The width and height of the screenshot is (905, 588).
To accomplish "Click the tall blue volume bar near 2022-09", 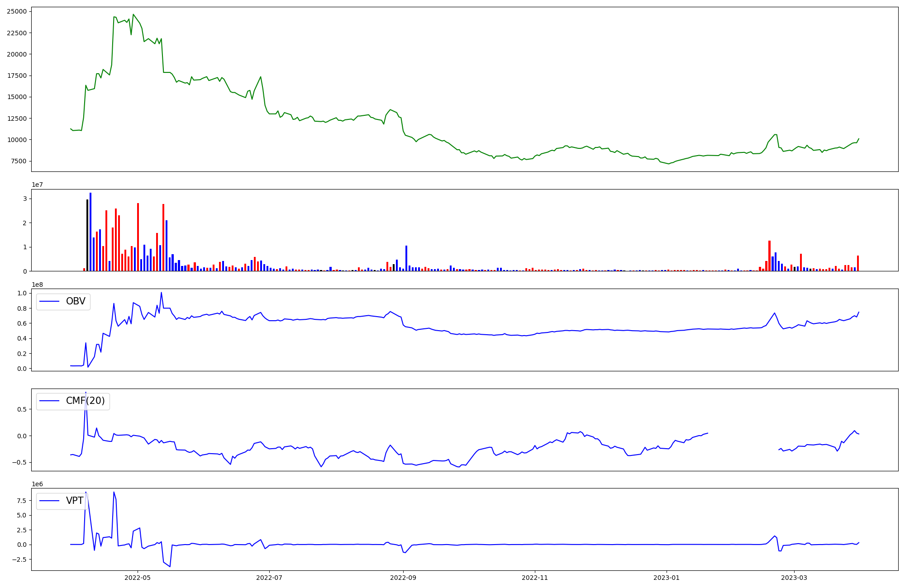I will [x=406, y=258].
